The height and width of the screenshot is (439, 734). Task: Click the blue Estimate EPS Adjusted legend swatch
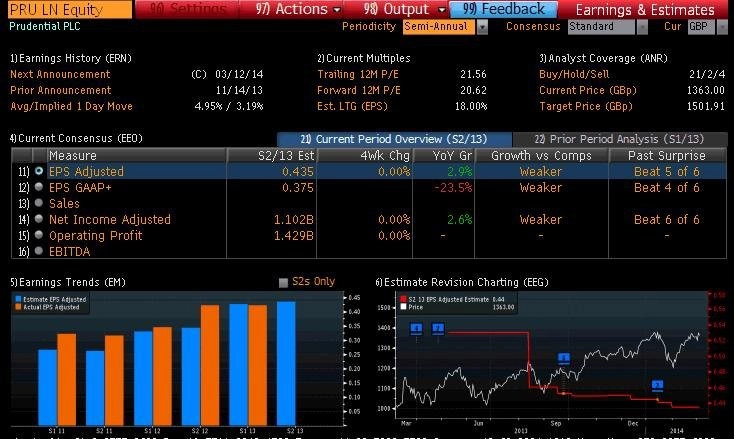(x=18, y=299)
